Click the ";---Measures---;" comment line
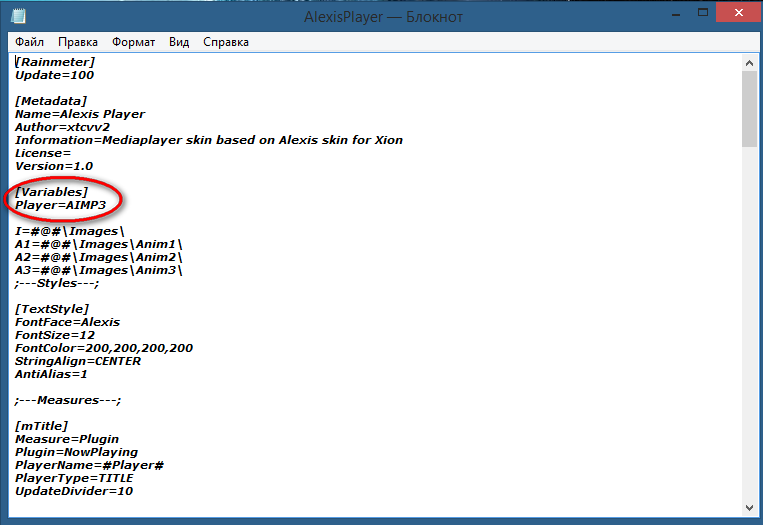The width and height of the screenshot is (763, 525). point(68,400)
